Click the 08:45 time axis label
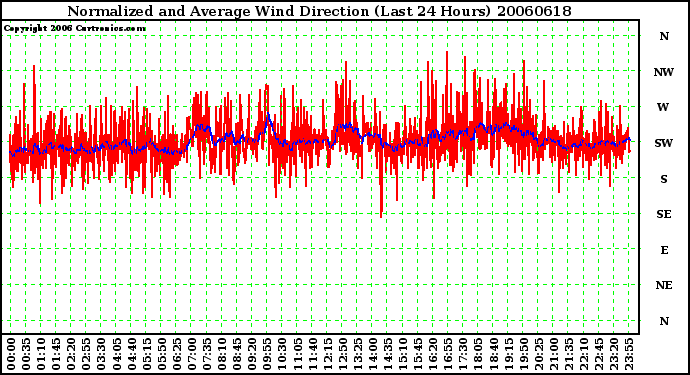Image resolution: width=690 pixels, height=375 pixels. (x=237, y=354)
